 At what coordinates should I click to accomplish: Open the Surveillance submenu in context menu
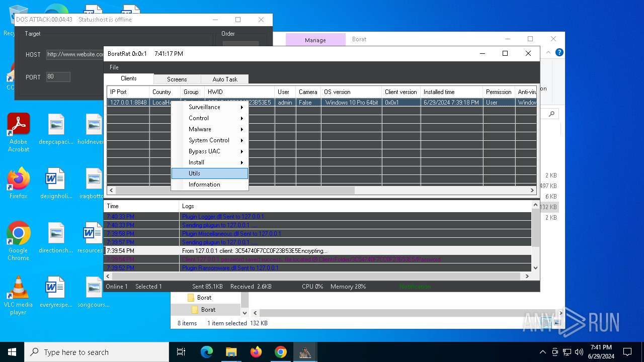[x=210, y=107]
